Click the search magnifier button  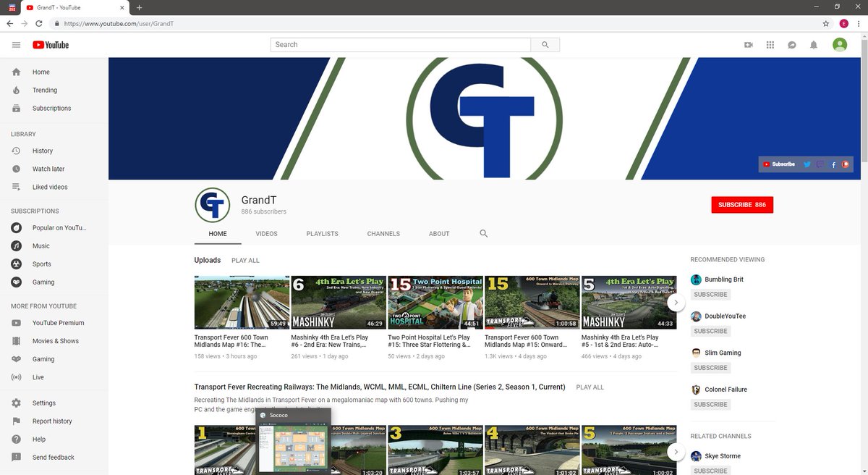[545, 45]
